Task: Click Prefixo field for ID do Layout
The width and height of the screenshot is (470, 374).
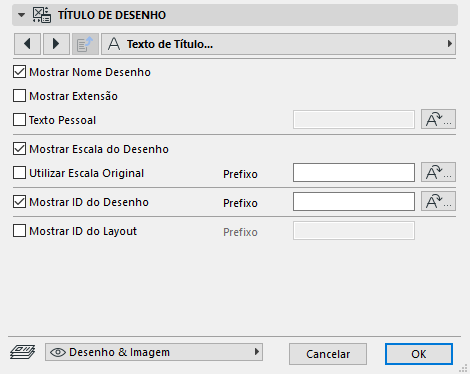Action: (354, 231)
